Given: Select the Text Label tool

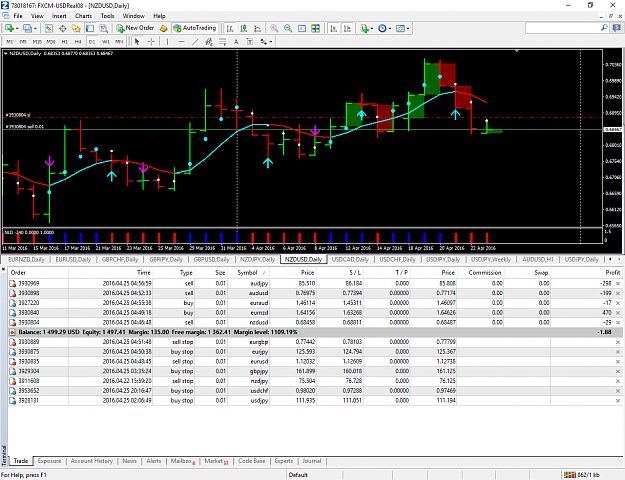Looking at the screenshot, I should coord(250,41).
